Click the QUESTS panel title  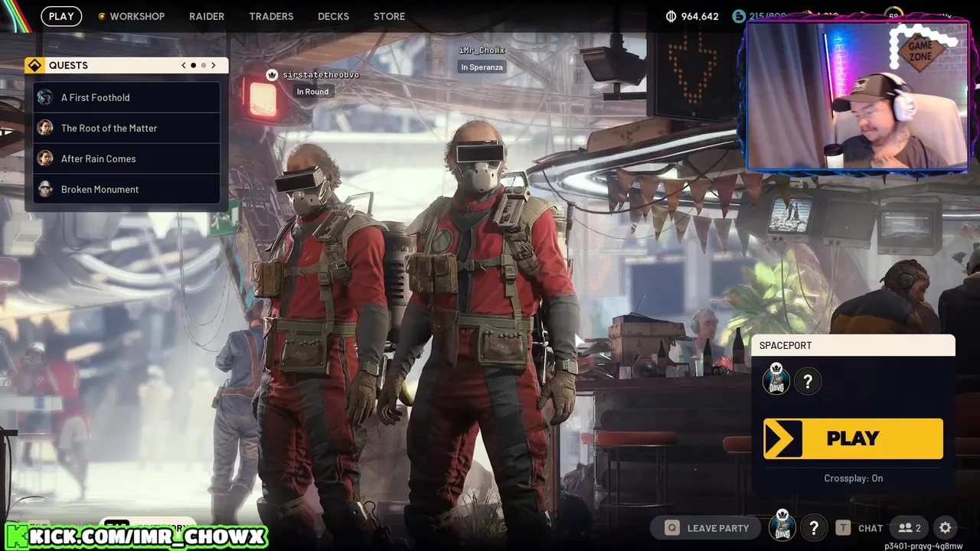68,65
